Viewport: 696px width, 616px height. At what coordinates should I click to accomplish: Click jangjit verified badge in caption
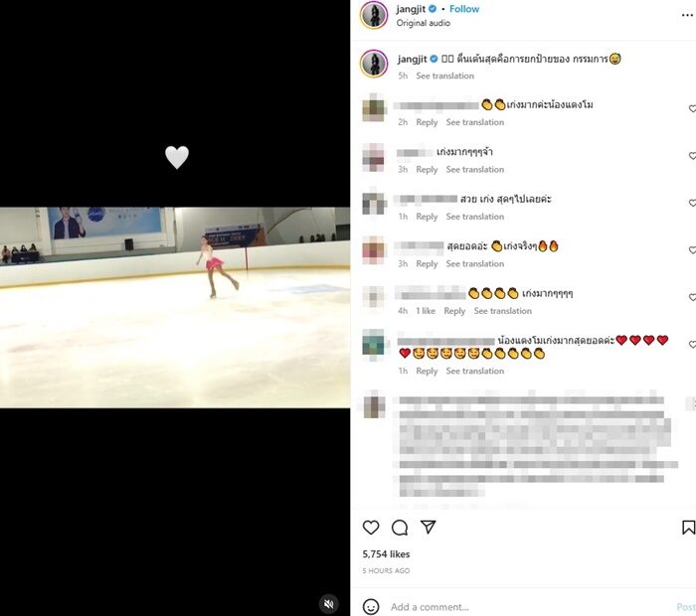pyautogui.click(x=434, y=59)
